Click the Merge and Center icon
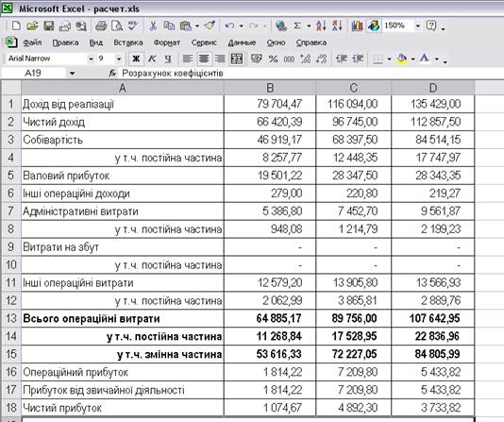504x422 pixels. [x=237, y=59]
